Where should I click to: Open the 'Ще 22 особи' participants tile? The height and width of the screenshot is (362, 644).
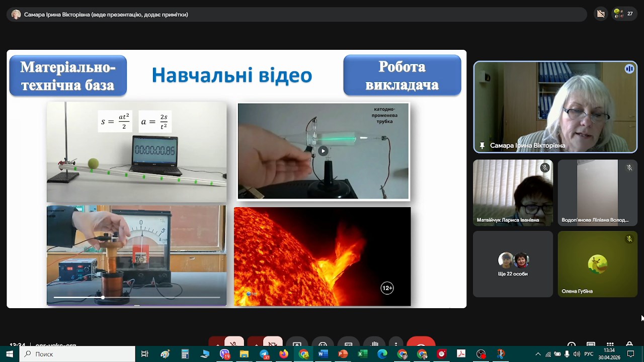coord(513,264)
